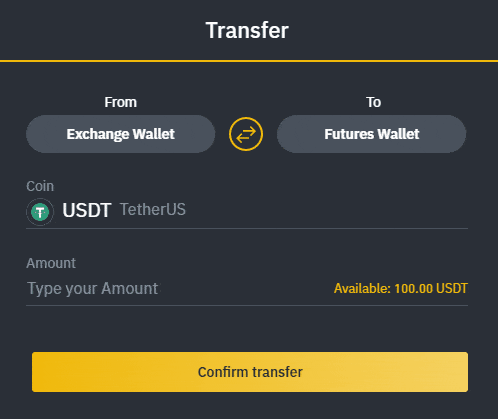The height and width of the screenshot is (419, 498).
Task: Click the TetherUS coin name text
Action: coord(153,210)
